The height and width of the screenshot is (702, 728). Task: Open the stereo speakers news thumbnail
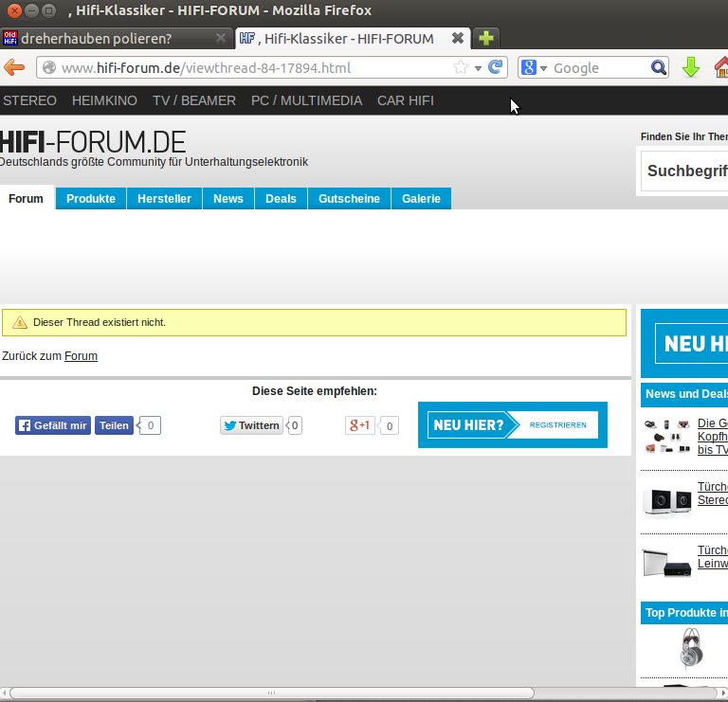coord(666,501)
